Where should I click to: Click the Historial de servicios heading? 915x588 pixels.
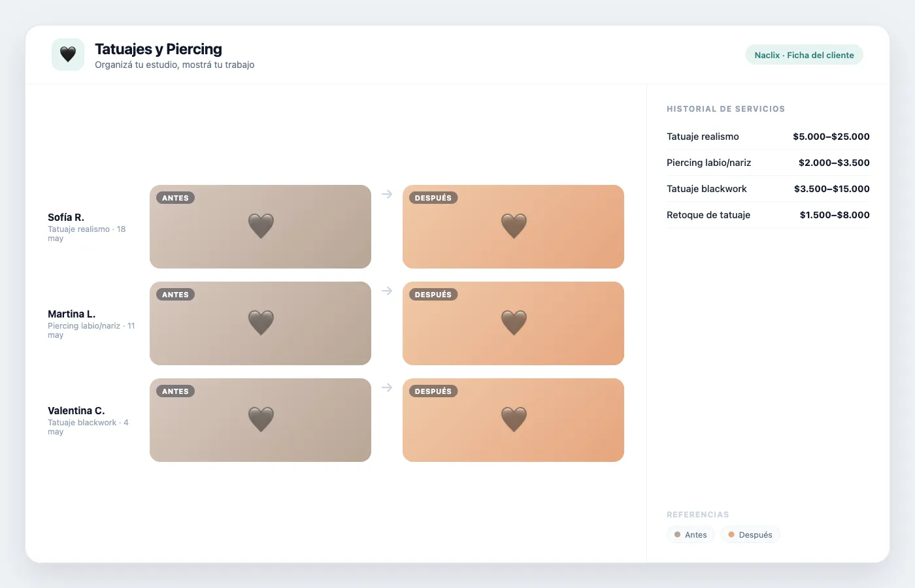coord(725,109)
